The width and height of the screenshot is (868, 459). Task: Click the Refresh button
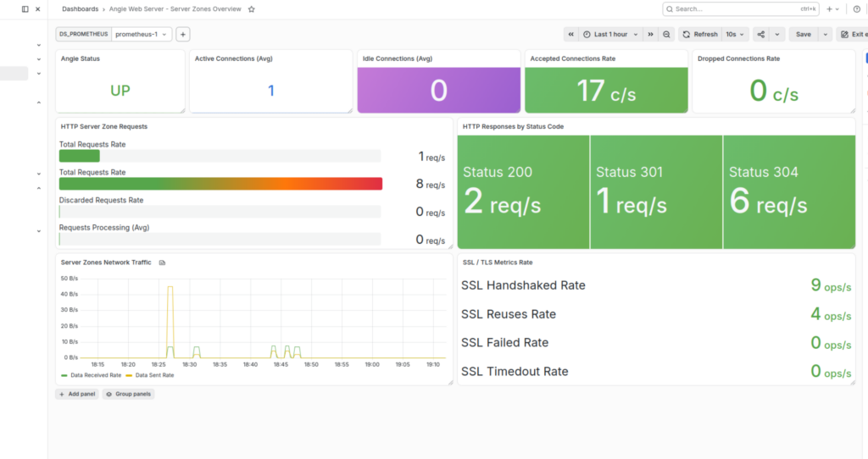click(x=700, y=34)
